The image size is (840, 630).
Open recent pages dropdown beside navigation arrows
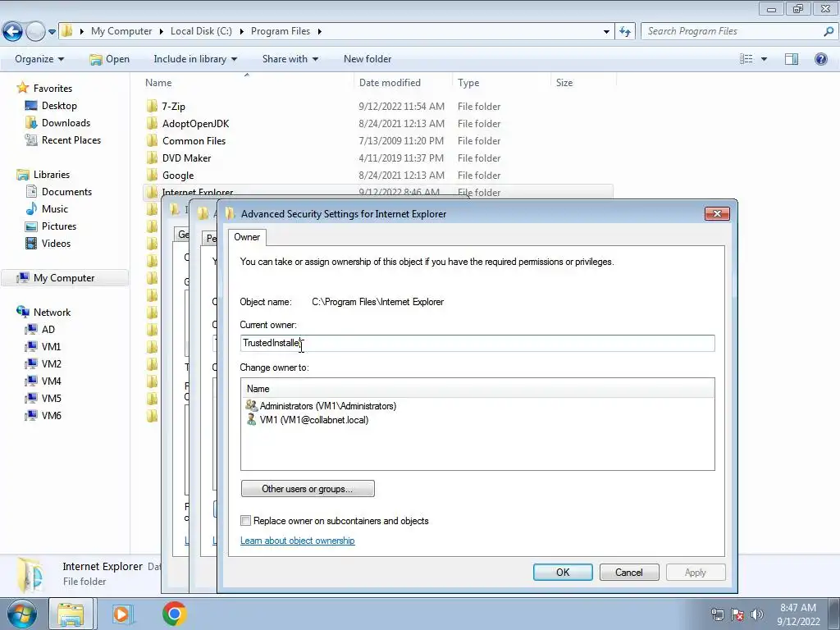point(52,32)
